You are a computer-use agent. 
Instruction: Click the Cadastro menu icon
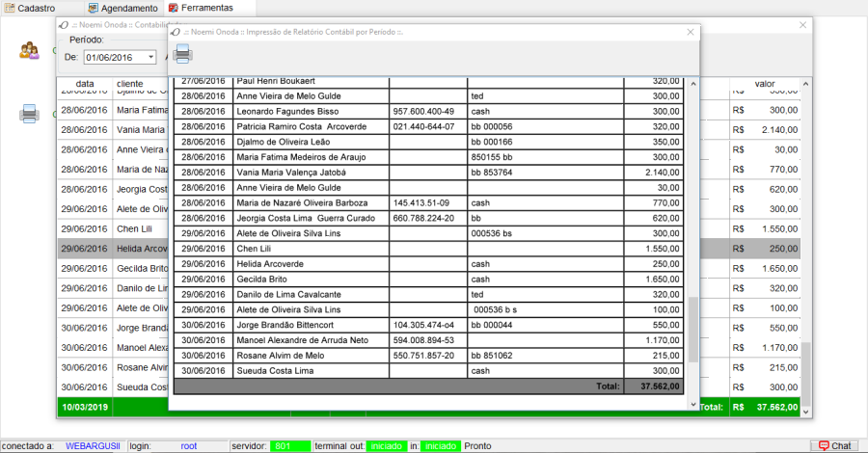pos(10,8)
